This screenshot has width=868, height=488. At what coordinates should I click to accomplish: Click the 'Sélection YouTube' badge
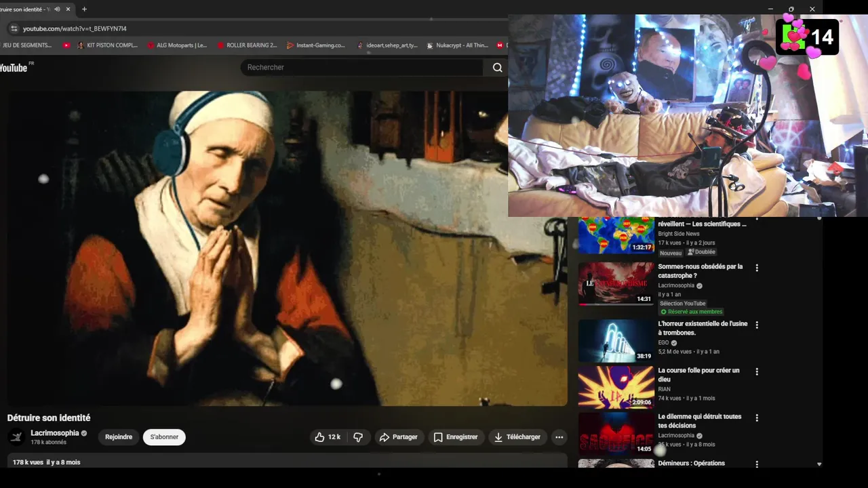point(683,304)
